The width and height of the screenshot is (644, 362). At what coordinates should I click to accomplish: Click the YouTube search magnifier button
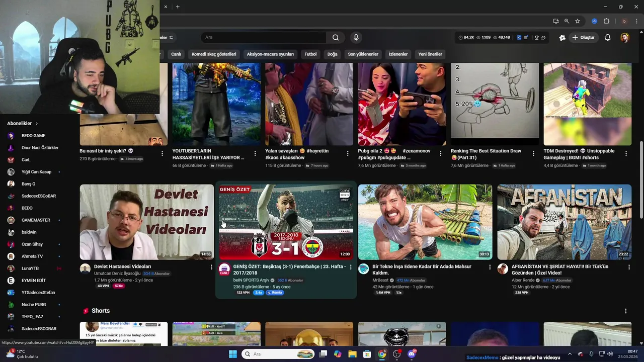coord(336,38)
